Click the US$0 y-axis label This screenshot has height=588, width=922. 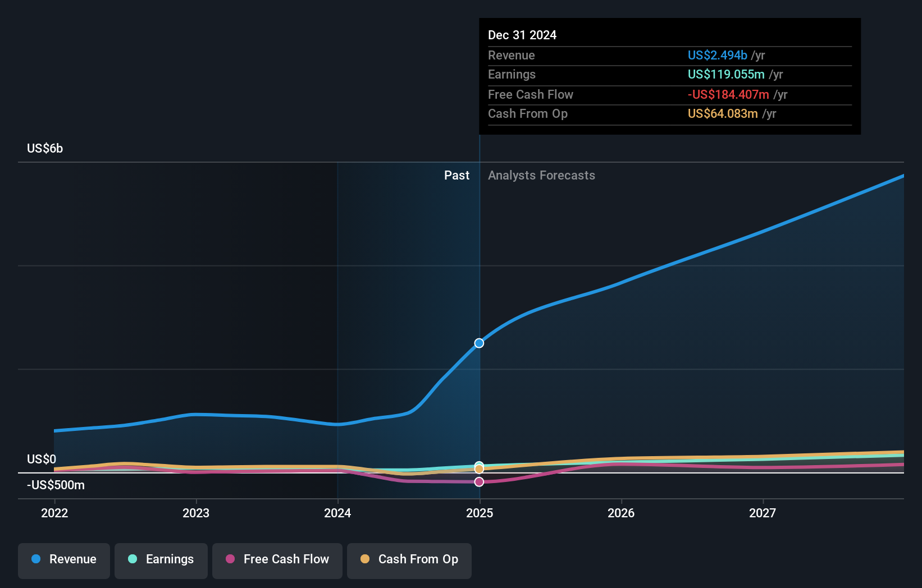tap(42, 460)
